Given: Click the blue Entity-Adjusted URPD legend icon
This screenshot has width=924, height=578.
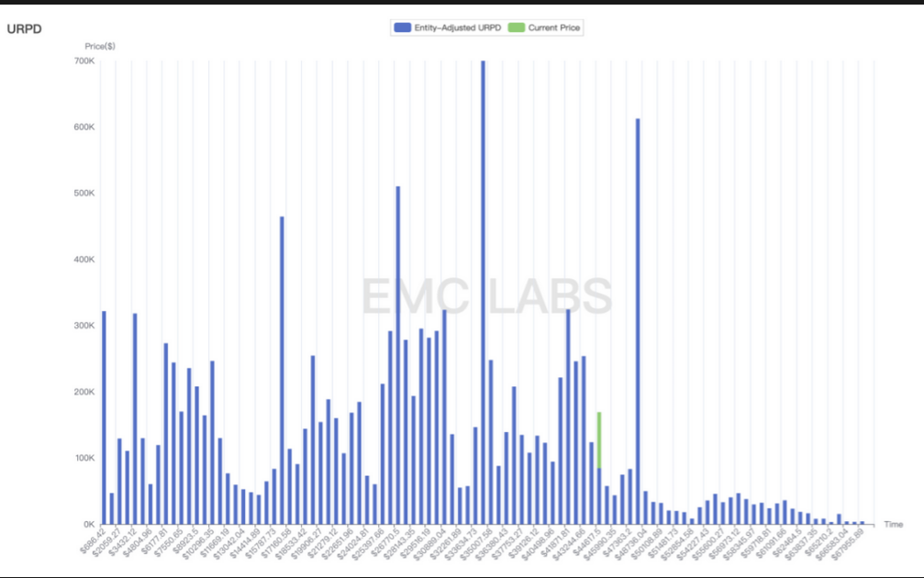Looking at the screenshot, I should click(x=403, y=28).
